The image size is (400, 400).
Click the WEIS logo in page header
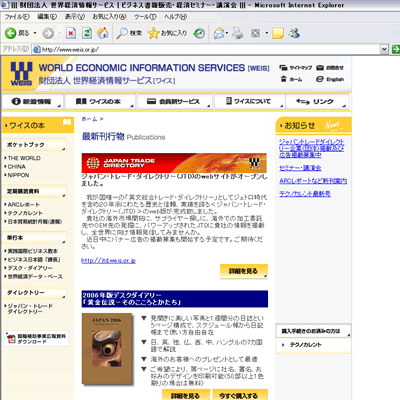coord(21,74)
